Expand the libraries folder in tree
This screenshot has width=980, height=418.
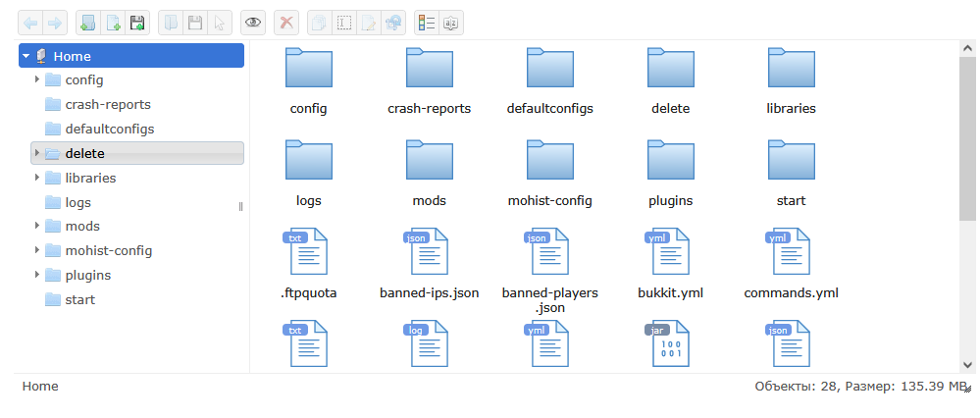(37, 178)
